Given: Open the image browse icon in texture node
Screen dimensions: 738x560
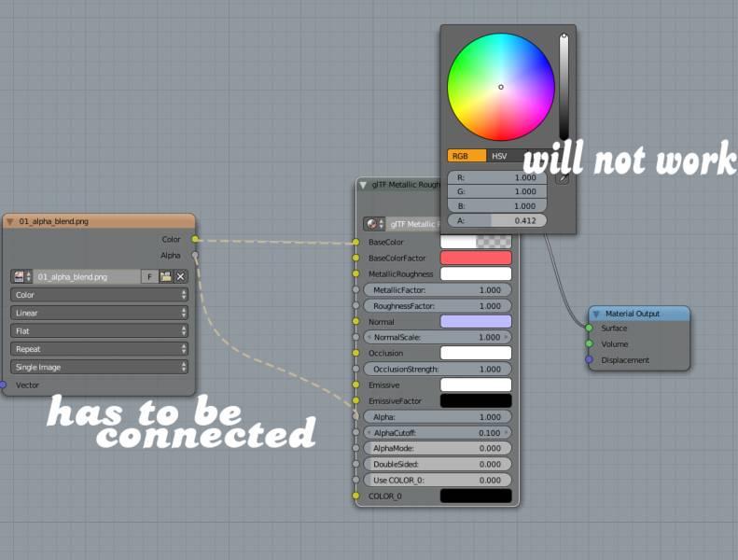Looking at the screenshot, I should 21,276.
